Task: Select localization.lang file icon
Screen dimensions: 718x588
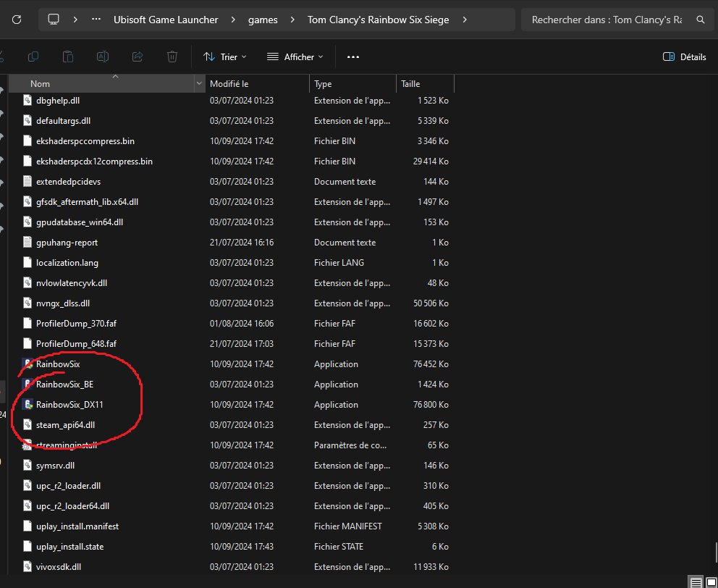Action: [x=28, y=263]
